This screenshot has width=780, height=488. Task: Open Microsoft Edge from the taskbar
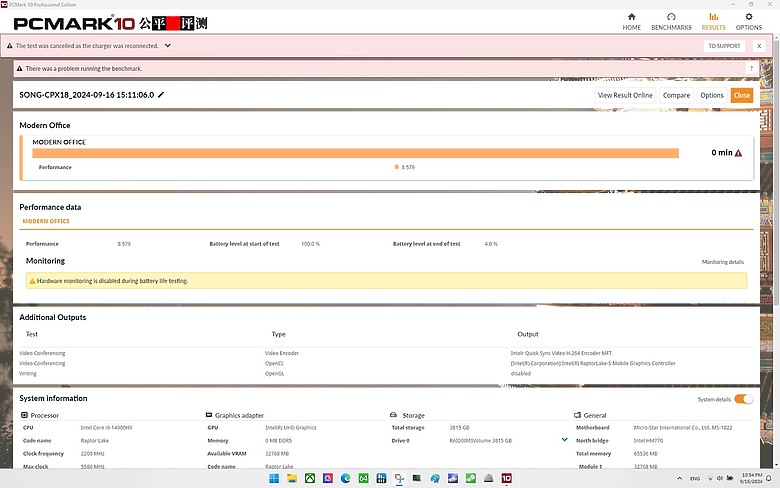pyautogui.click(x=346, y=479)
